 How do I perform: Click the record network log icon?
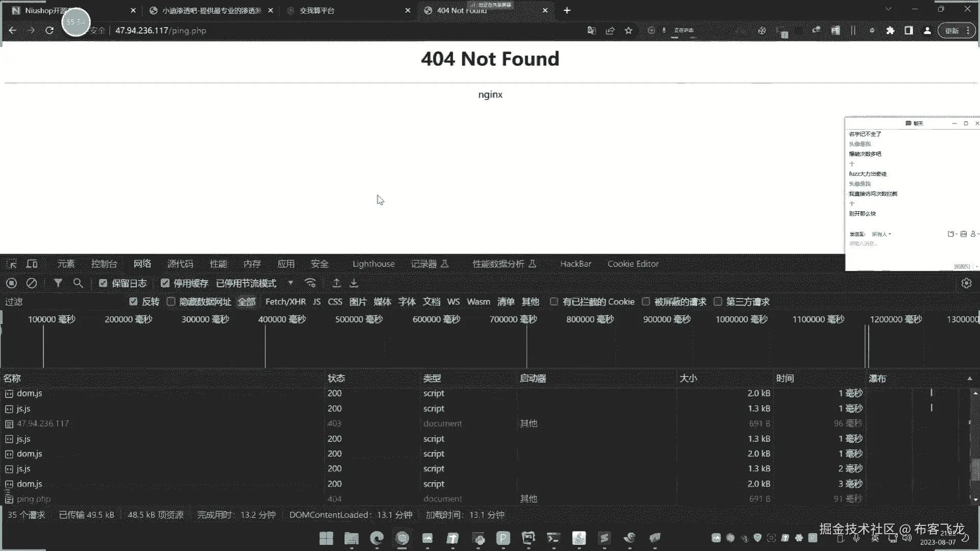[11, 283]
